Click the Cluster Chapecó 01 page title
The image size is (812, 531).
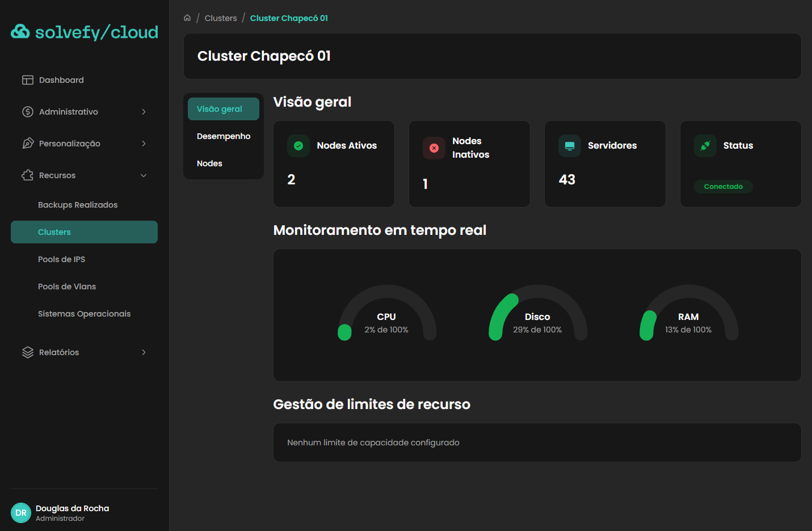point(264,56)
